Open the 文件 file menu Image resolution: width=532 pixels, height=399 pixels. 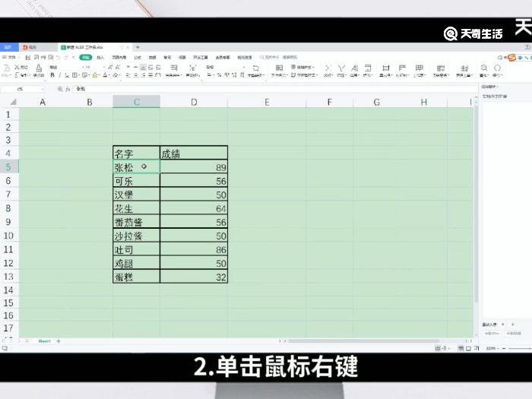[10, 57]
